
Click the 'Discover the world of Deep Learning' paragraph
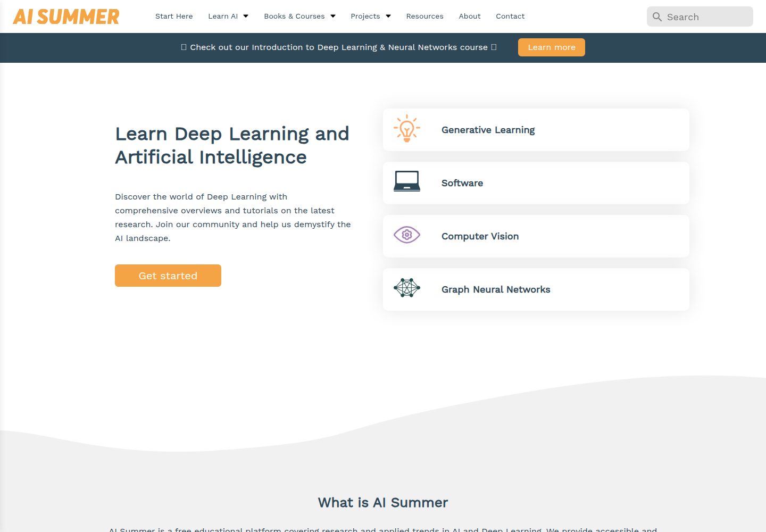tap(233, 218)
